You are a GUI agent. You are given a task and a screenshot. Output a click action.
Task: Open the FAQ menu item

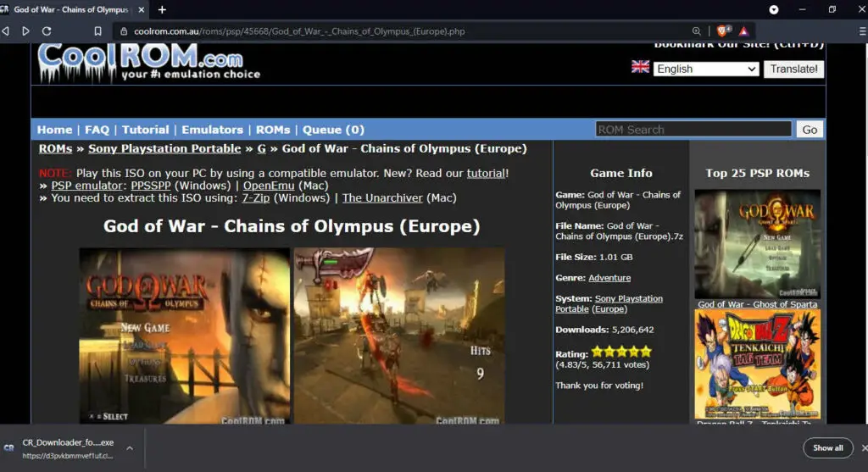pyautogui.click(x=97, y=130)
